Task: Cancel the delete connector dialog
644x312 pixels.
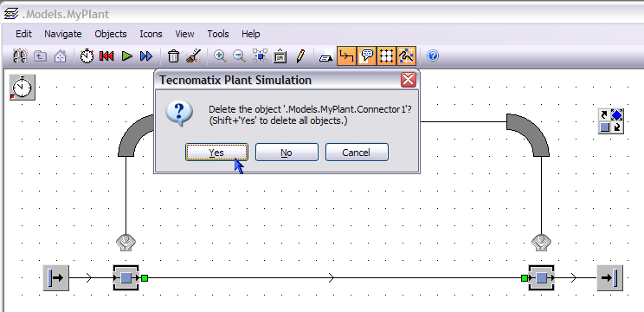Action: click(357, 153)
